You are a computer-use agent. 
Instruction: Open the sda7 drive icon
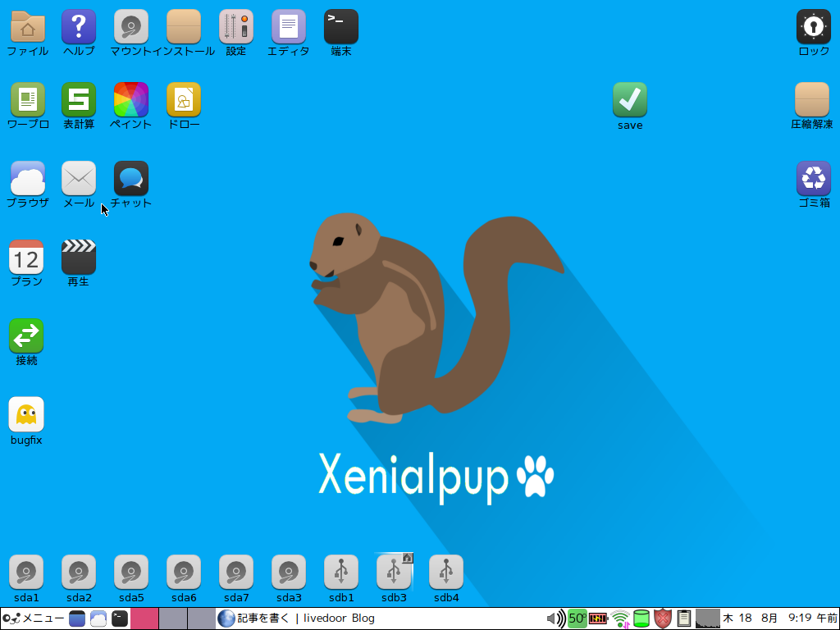236,572
